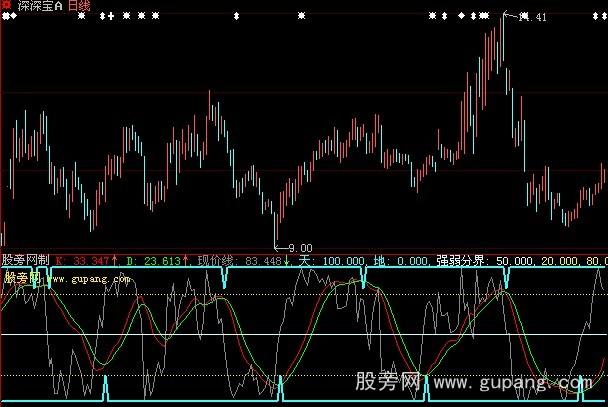Click the 地: 0.000 value
Viewport: 608px width, 407px height.
tap(401, 260)
